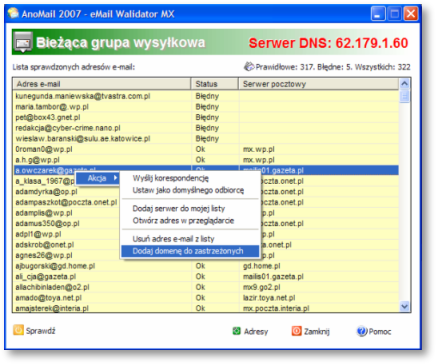Select row pet@box43.gnet.pl
The width and height of the screenshot is (436, 364).
(206, 117)
